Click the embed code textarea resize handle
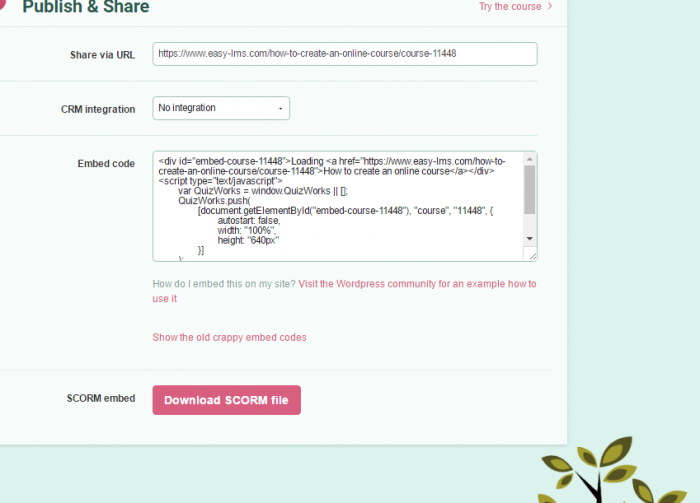Screen dimensions: 700x503 click(533, 256)
